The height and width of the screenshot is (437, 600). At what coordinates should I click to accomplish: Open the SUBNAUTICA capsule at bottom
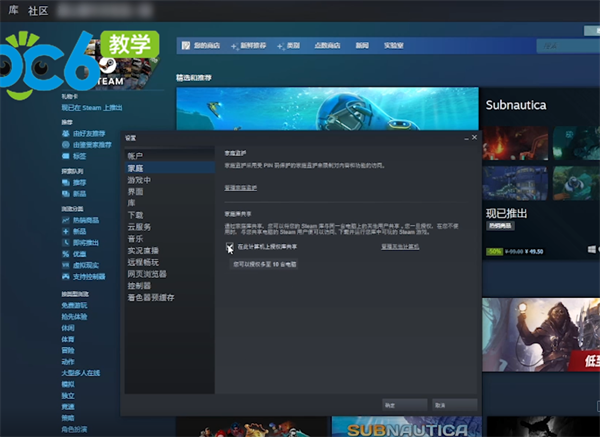tap(406, 427)
